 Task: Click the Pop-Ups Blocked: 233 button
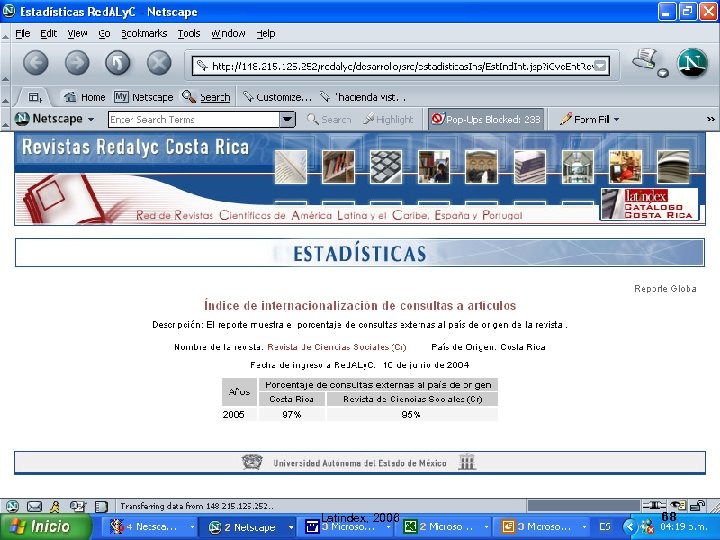pos(486,119)
